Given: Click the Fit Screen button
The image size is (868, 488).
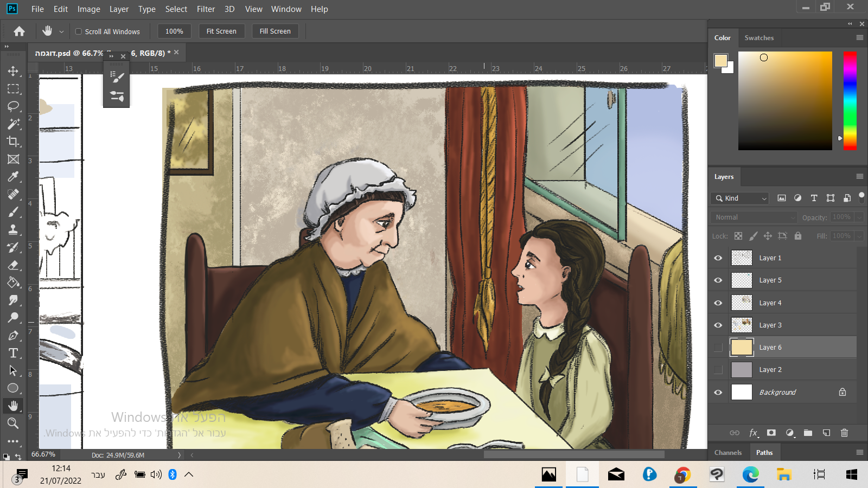Looking at the screenshot, I should [221, 31].
